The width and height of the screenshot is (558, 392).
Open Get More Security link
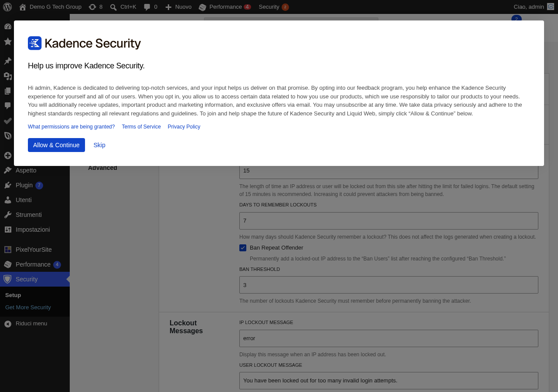(28, 307)
